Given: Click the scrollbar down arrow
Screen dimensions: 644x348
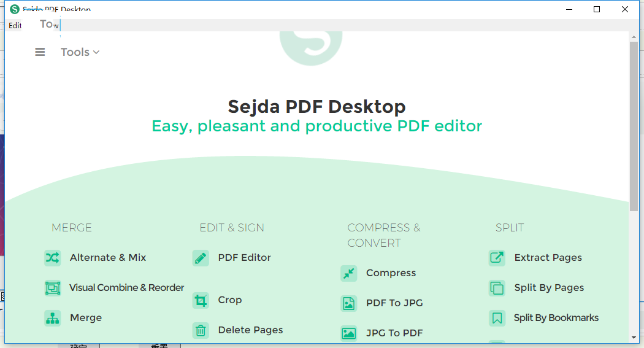Looking at the screenshot, I should pos(634,338).
